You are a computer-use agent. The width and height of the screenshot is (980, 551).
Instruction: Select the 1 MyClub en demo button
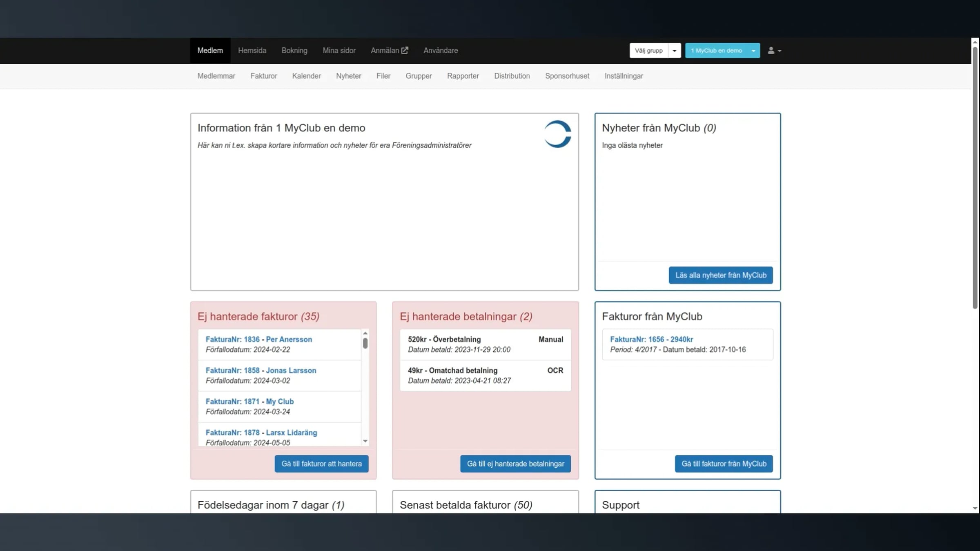pyautogui.click(x=716, y=51)
